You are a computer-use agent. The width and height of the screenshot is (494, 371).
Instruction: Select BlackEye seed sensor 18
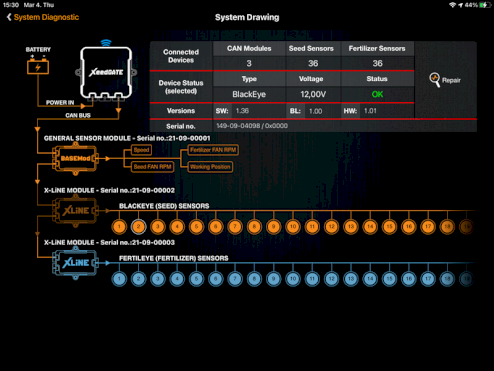[447, 227]
